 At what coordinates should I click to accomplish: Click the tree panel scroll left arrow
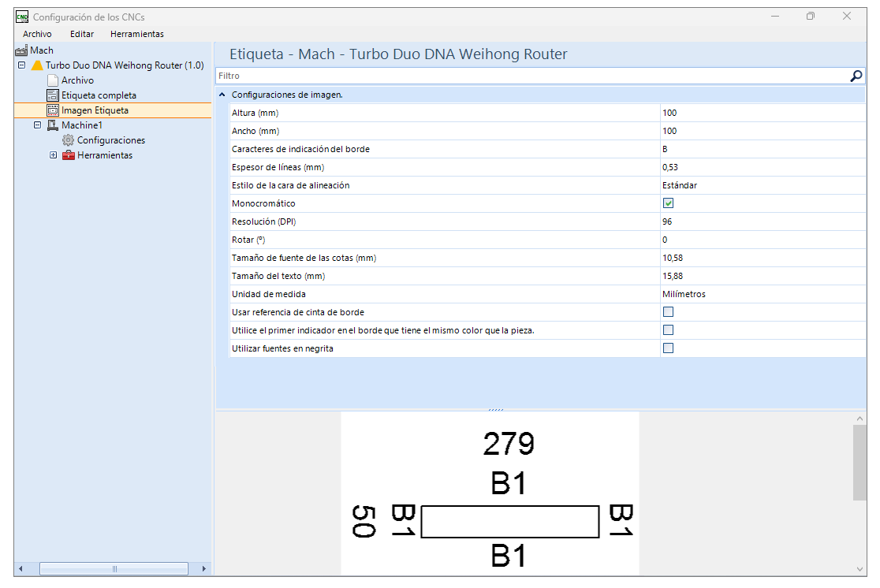click(21, 569)
